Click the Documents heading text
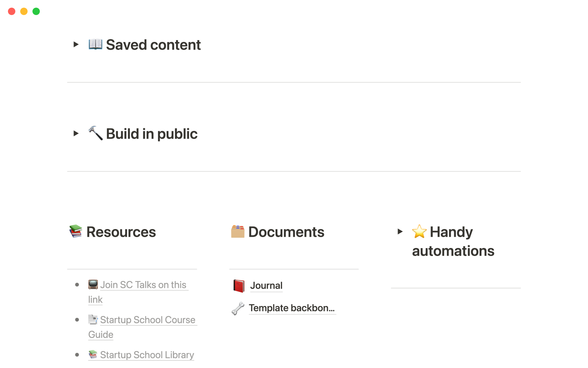 click(x=286, y=232)
